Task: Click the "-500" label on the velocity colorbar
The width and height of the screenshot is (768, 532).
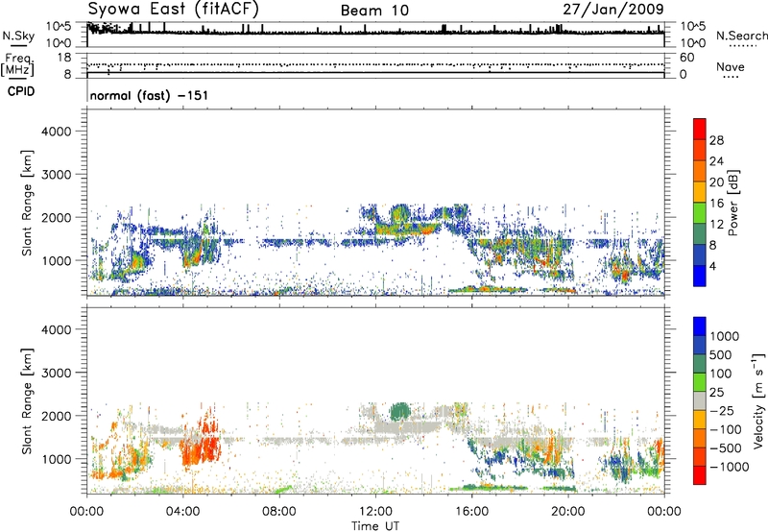Action: pyautogui.click(x=726, y=448)
